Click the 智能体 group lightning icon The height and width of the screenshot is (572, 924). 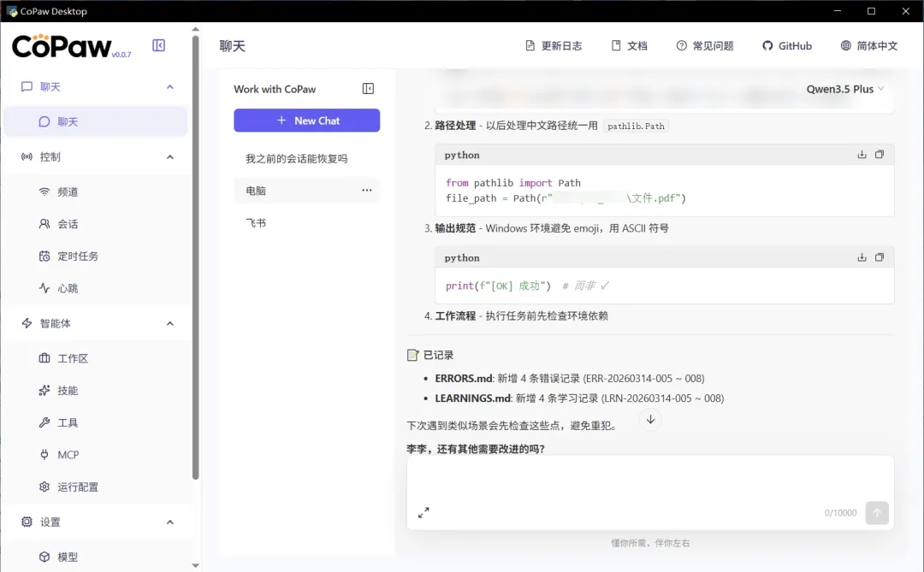pos(27,323)
